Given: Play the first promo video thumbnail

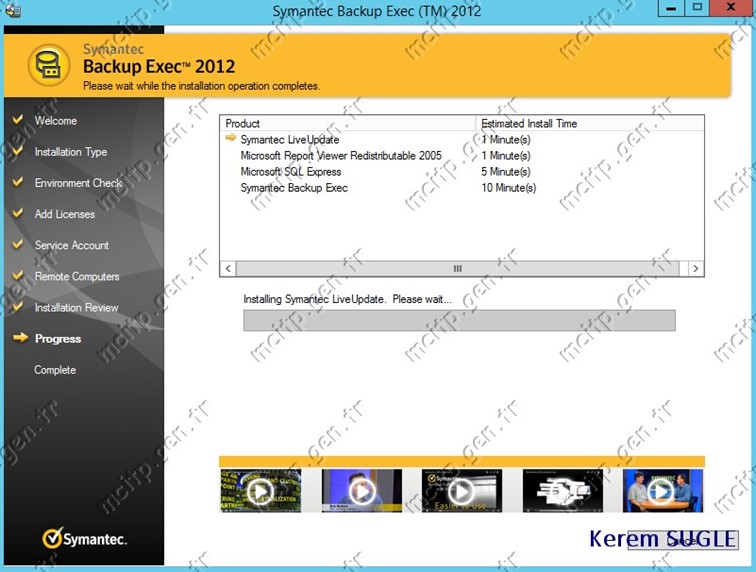Looking at the screenshot, I should [260, 491].
